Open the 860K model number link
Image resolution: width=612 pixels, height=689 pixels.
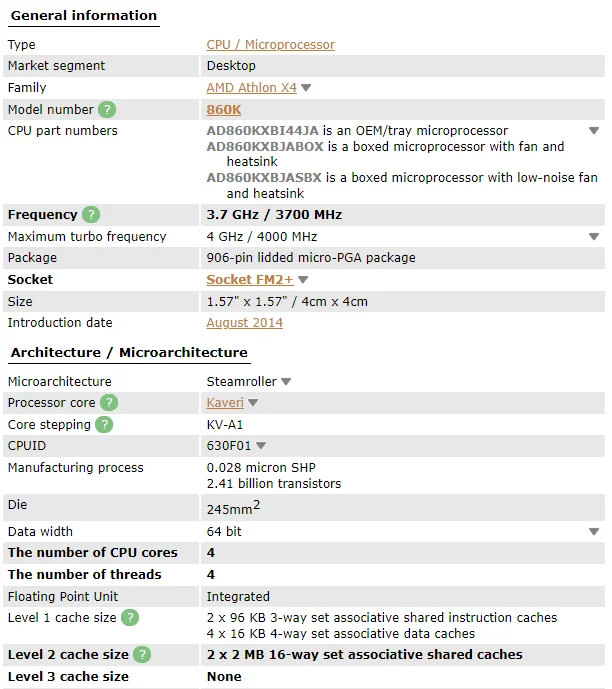pos(223,110)
